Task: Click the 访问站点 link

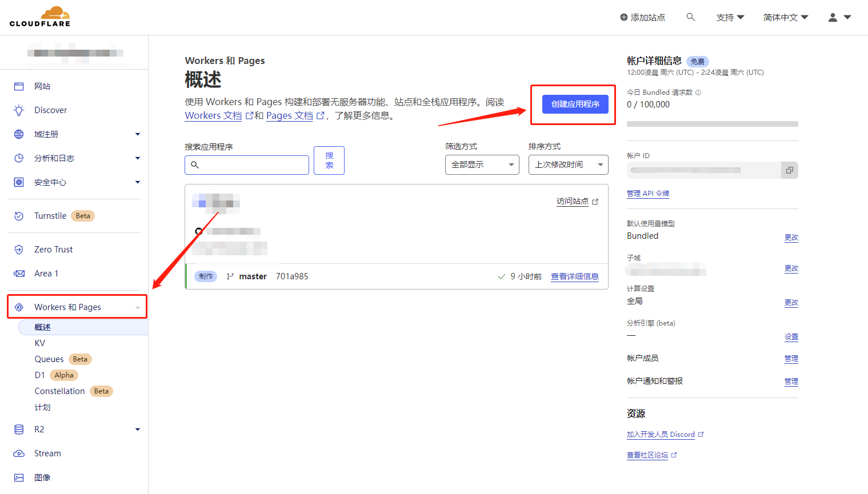Action: click(573, 201)
